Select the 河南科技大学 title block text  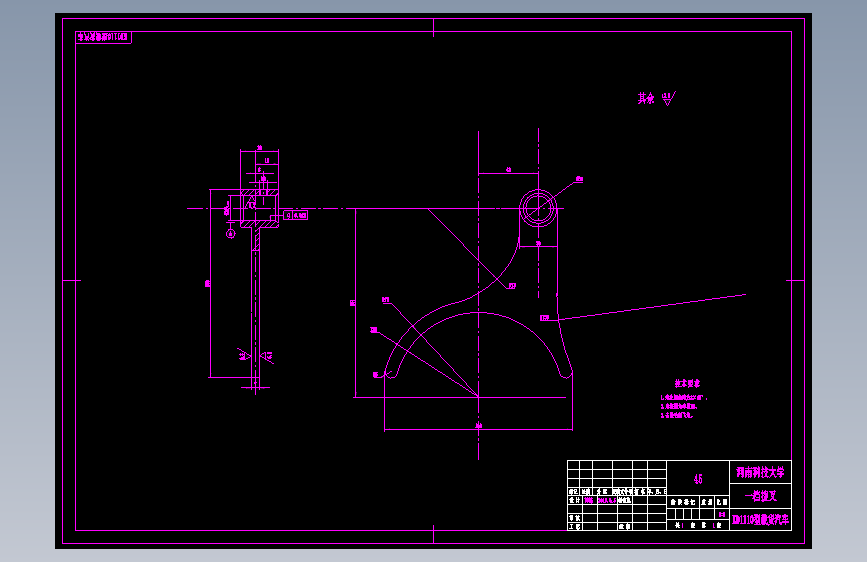tap(760, 472)
